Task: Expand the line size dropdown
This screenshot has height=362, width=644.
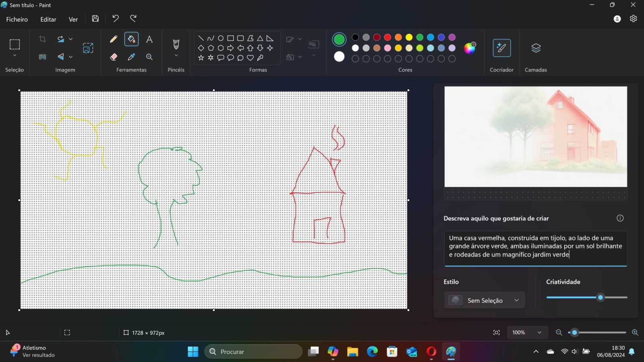Action: [314, 56]
